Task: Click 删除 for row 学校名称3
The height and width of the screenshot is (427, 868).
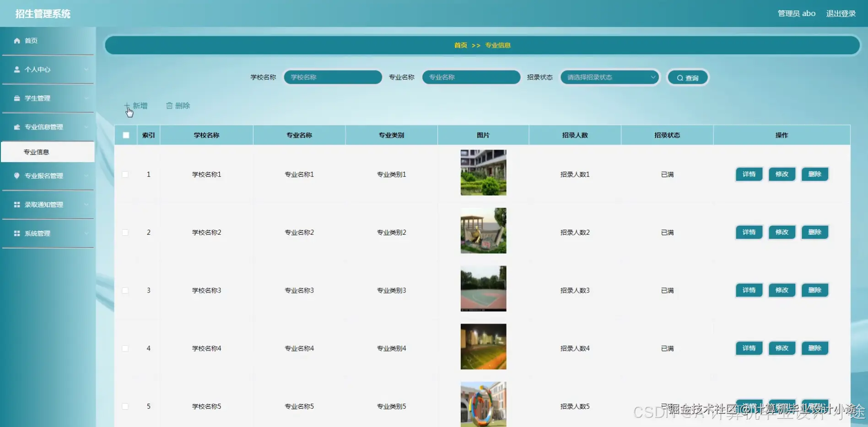Action: tap(815, 290)
